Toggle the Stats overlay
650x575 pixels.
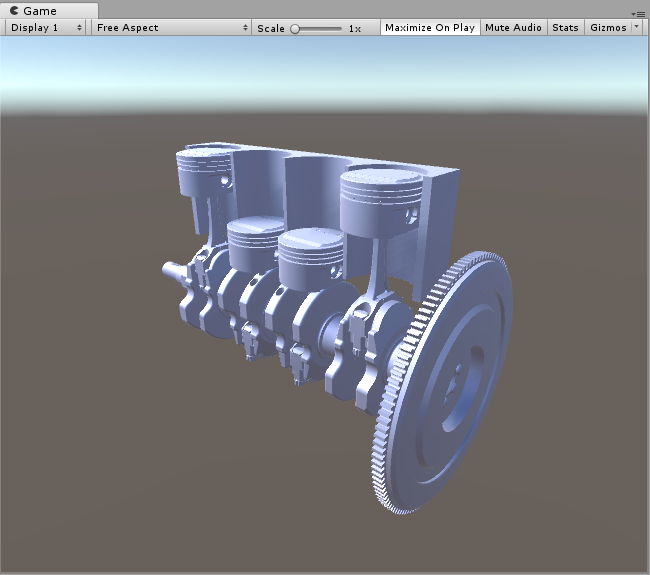(x=565, y=28)
